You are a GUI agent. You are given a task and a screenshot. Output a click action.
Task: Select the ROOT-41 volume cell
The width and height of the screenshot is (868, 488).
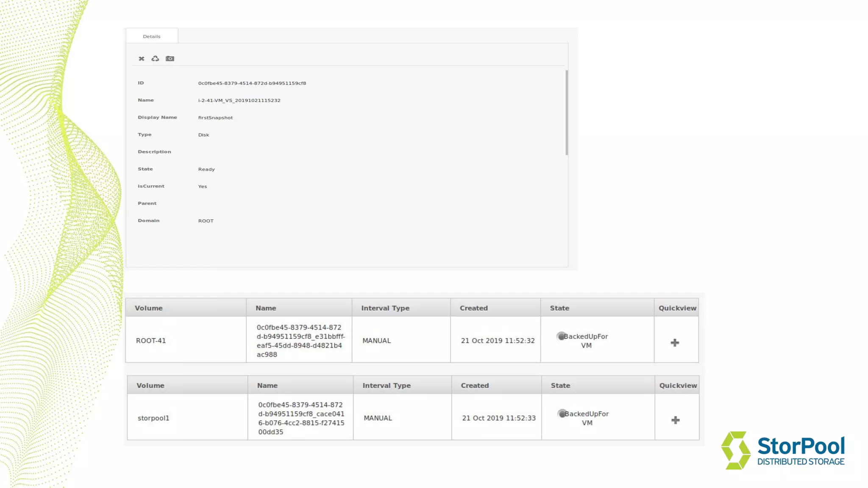click(151, 341)
